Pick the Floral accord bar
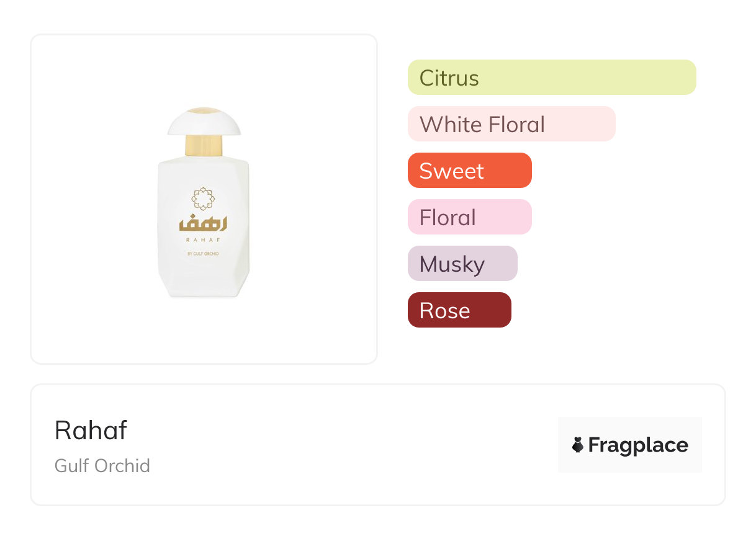 pyautogui.click(x=469, y=217)
